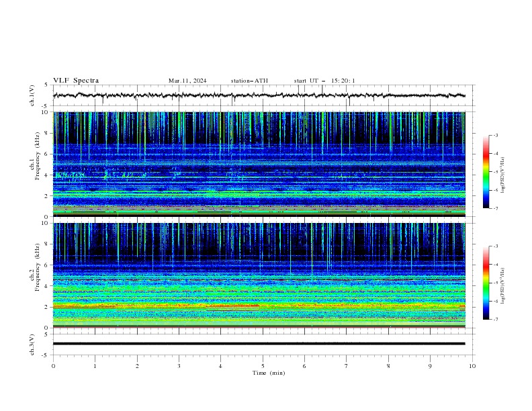Click time axis tick label "3"

179,366
